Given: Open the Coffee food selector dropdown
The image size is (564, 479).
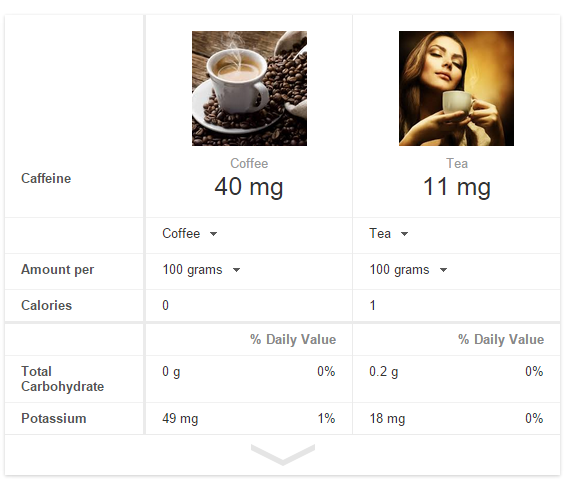Looking at the screenshot, I should coord(190,234).
